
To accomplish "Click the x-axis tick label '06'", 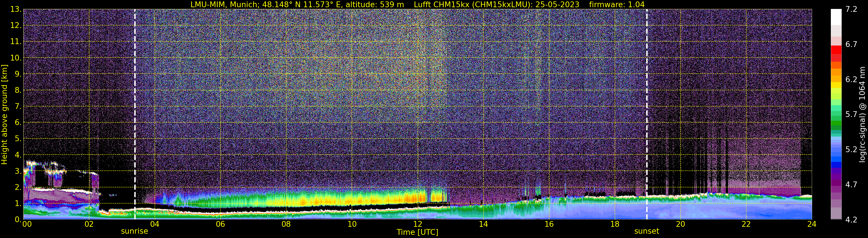I will tap(220, 224).
